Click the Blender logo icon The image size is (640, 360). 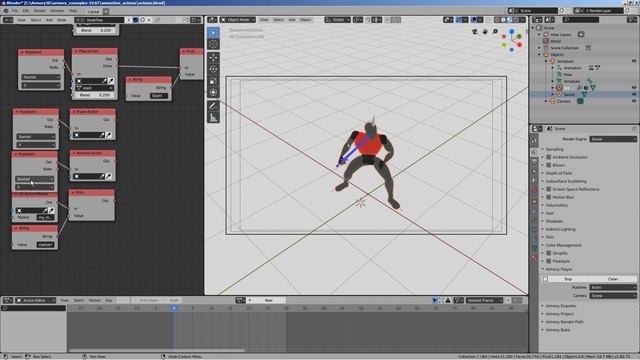(6, 11)
